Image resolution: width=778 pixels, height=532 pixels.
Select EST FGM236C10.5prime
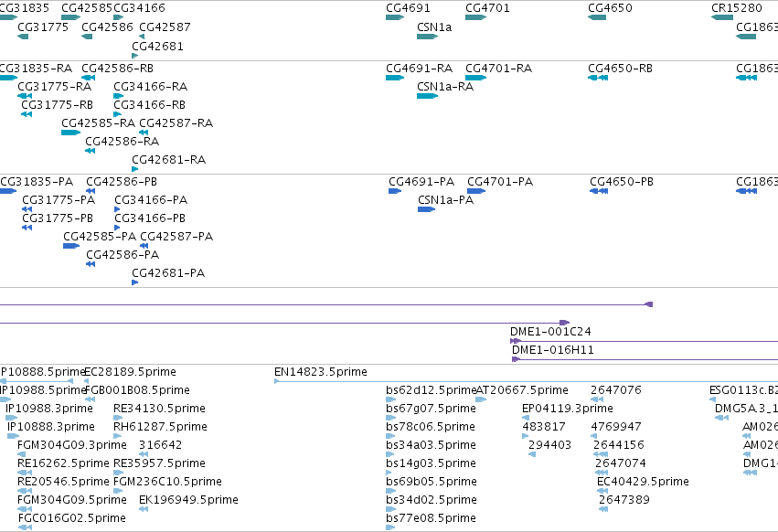pyautogui.click(x=167, y=482)
